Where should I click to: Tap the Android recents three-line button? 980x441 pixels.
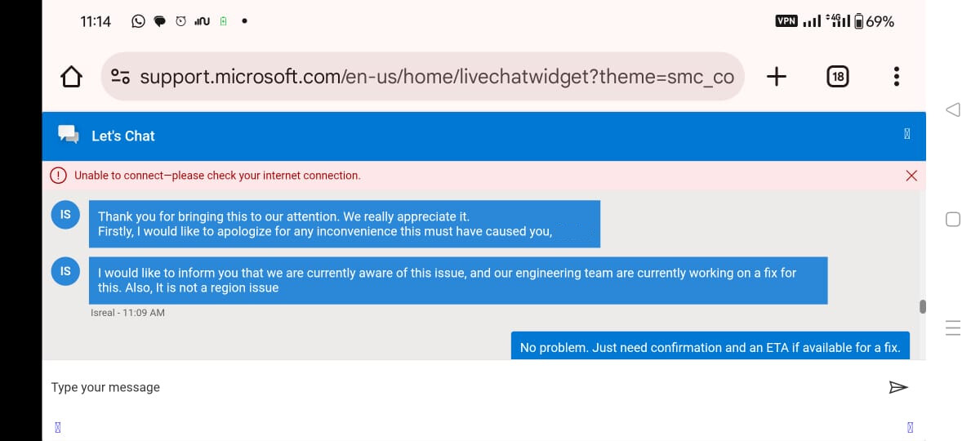[x=952, y=328]
